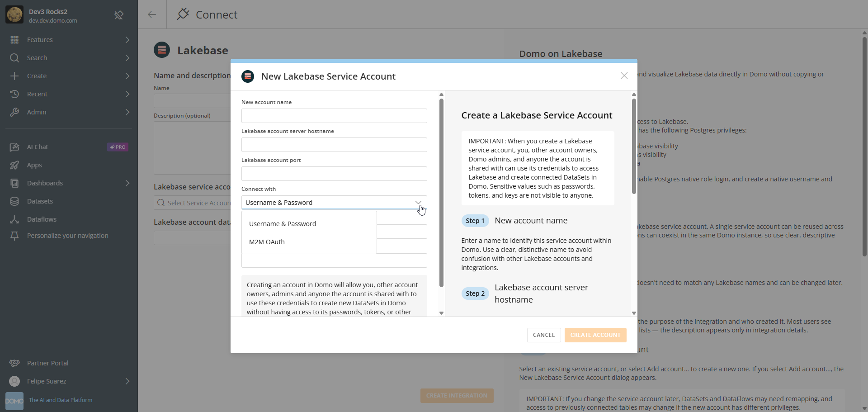Click the Admin wrench icon
868x412 pixels.
pos(14,112)
